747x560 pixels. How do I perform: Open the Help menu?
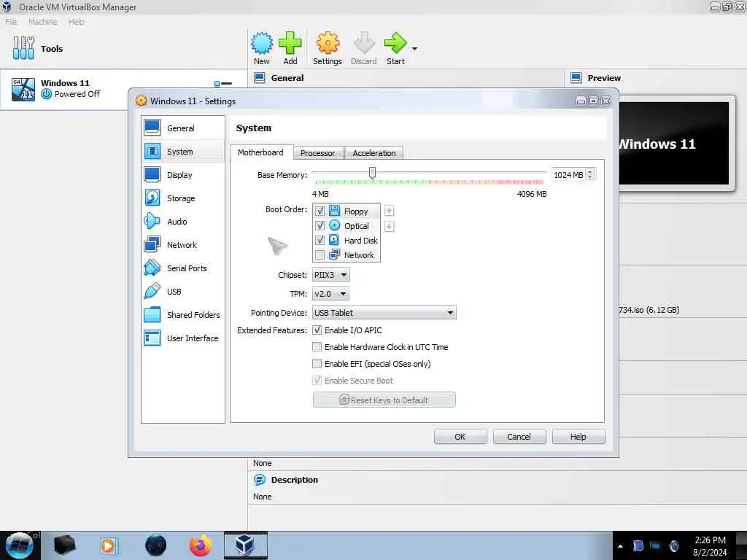click(x=76, y=21)
